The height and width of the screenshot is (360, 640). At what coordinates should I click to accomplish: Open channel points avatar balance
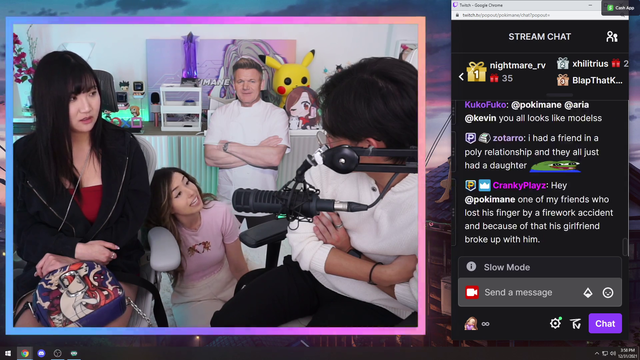click(477, 324)
